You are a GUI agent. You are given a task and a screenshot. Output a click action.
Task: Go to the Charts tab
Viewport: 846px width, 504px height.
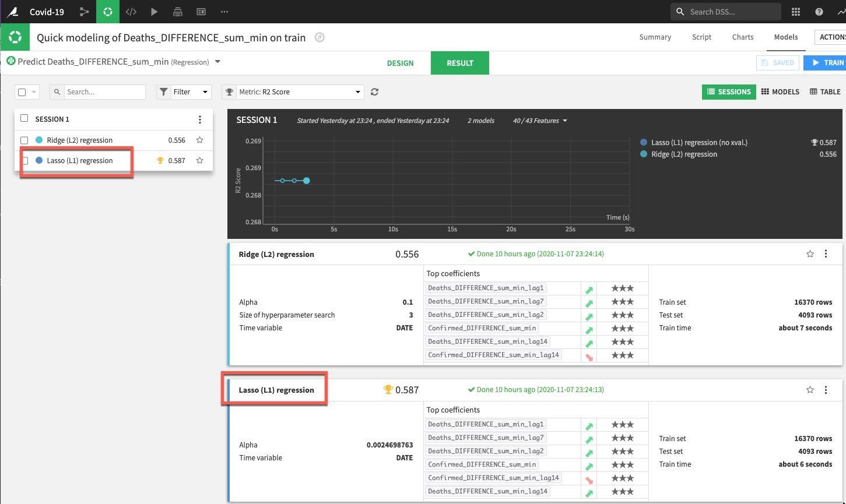(x=742, y=37)
